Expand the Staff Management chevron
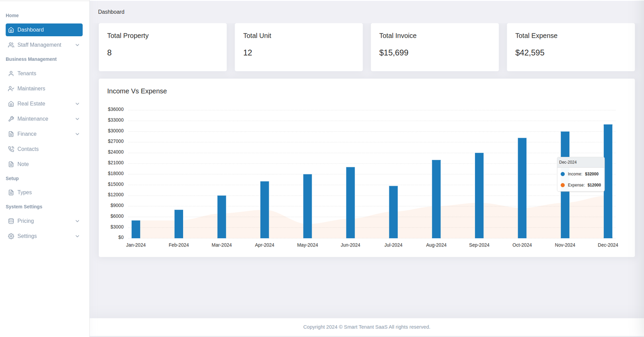The image size is (644, 337). click(x=77, y=45)
